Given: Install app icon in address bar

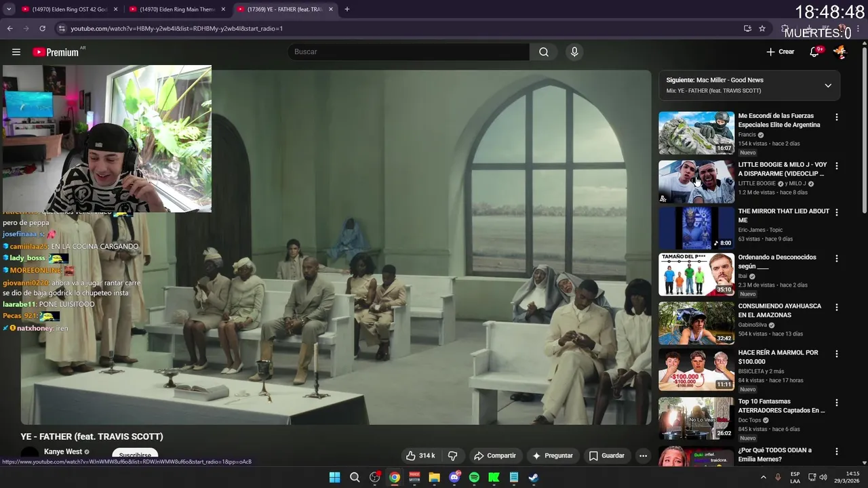Looking at the screenshot, I should click(x=747, y=28).
